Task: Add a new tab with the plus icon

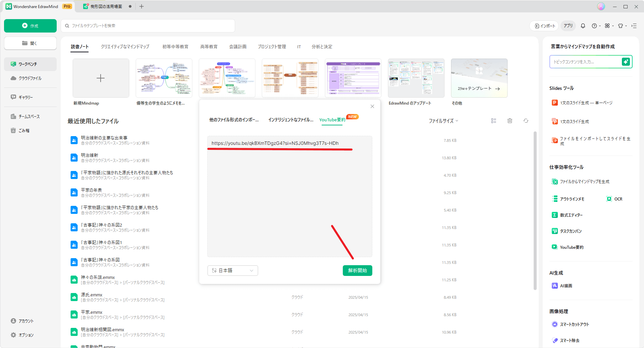Action: [142, 6]
